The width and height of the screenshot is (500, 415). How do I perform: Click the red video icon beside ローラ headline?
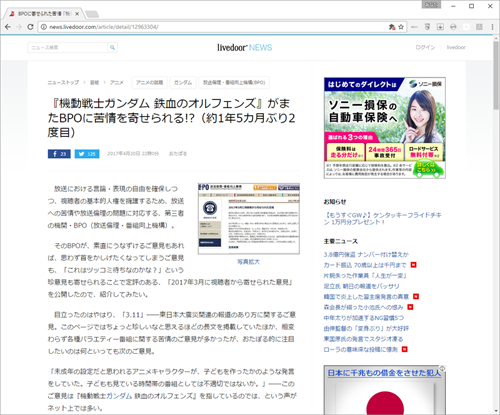(x=405, y=349)
